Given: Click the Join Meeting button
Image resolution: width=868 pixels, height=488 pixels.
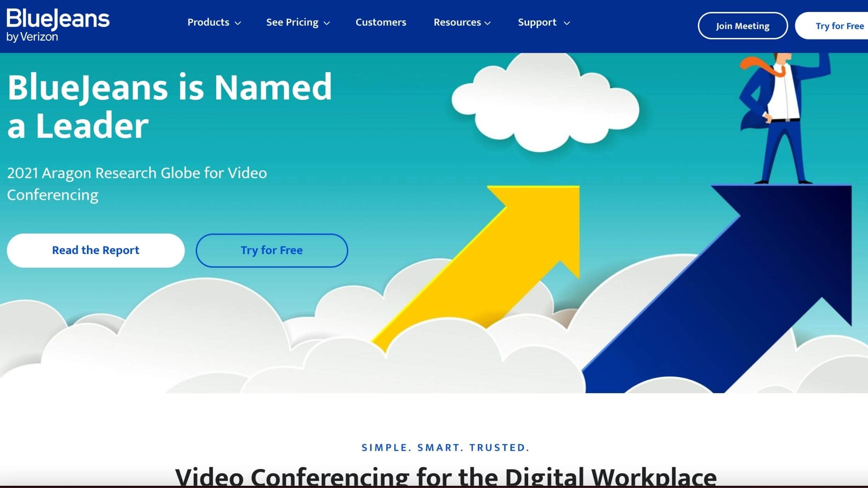Looking at the screenshot, I should pyautogui.click(x=743, y=26).
